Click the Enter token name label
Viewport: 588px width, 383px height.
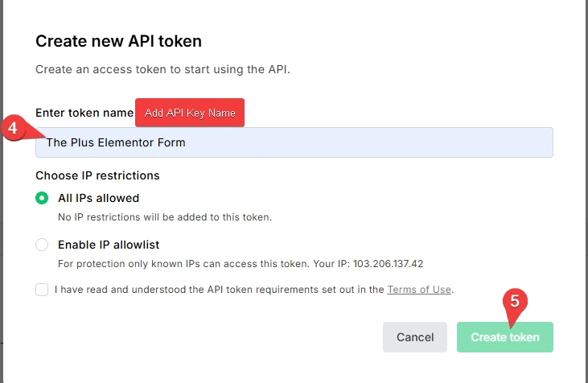(x=84, y=113)
